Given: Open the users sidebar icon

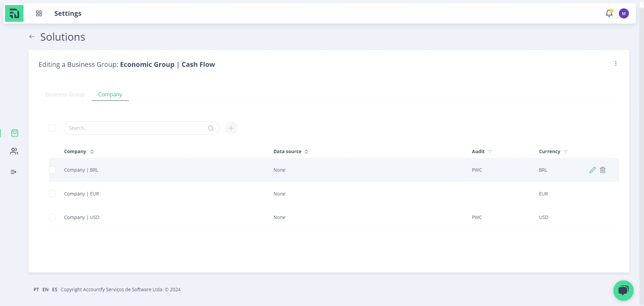Looking at the screenshot, I should coord(14,151).
